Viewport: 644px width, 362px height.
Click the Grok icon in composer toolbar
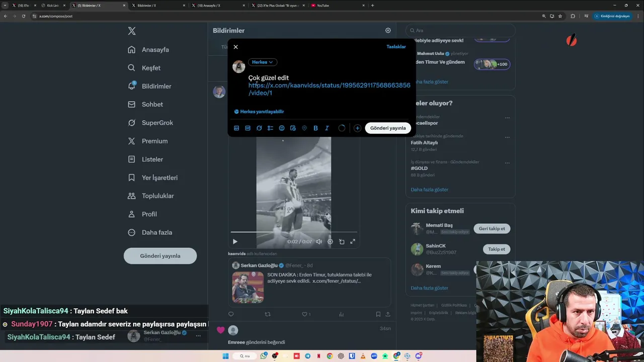[x=259, y=128]
